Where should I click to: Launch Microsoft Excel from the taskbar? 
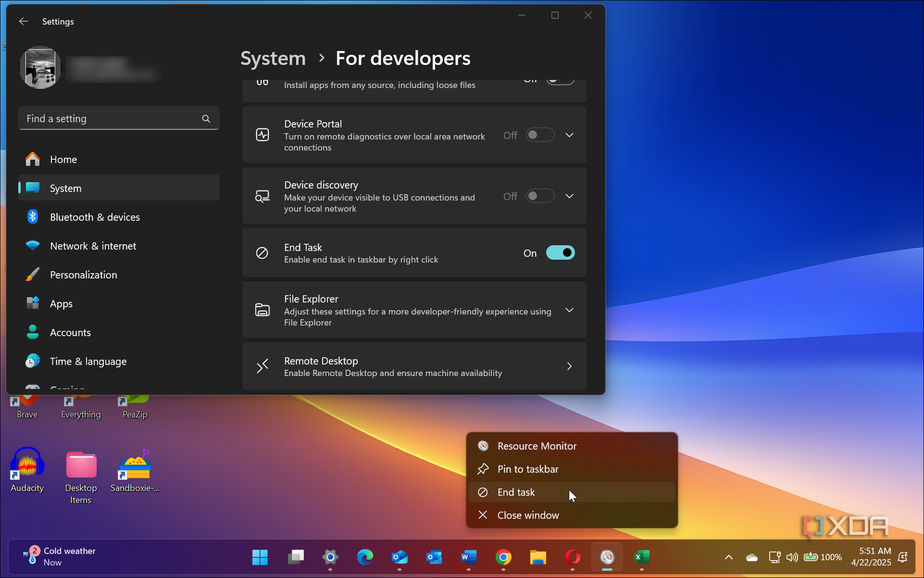[641, 557]
